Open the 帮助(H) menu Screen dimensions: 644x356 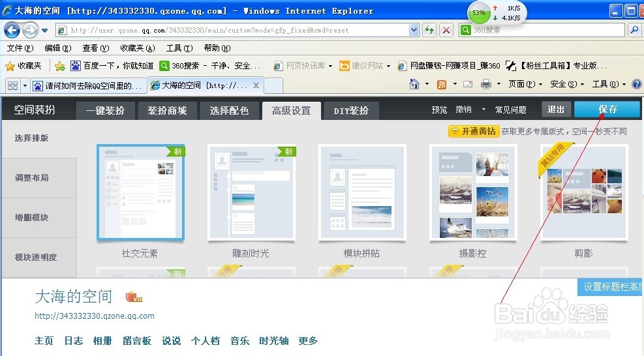point(217,48)
